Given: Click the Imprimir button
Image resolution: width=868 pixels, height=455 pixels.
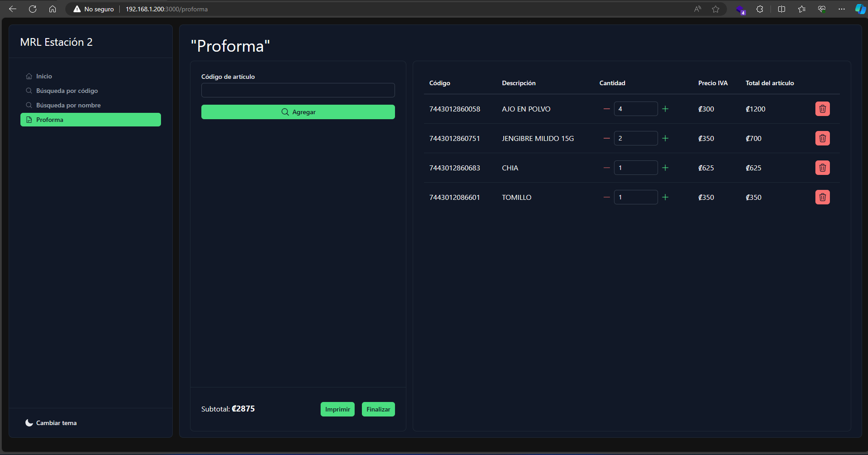Looking at the screenshot, I should point(337,409).
